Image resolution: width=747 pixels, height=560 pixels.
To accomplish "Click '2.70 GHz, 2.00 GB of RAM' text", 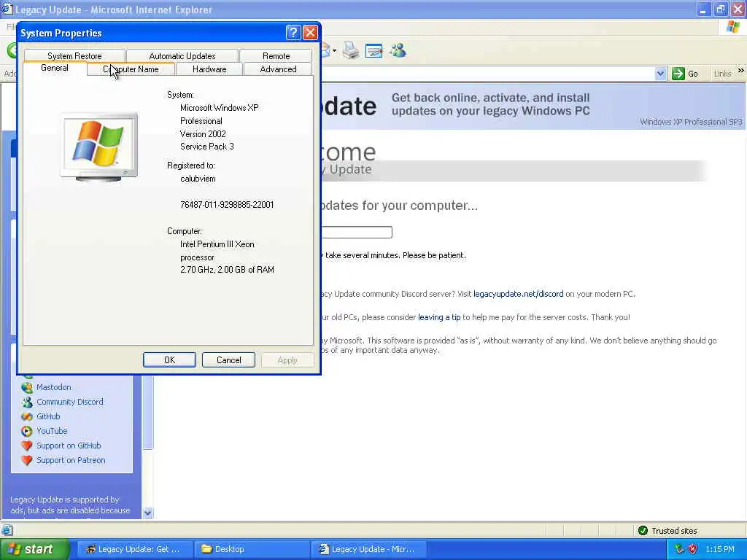I will [227, 270].
